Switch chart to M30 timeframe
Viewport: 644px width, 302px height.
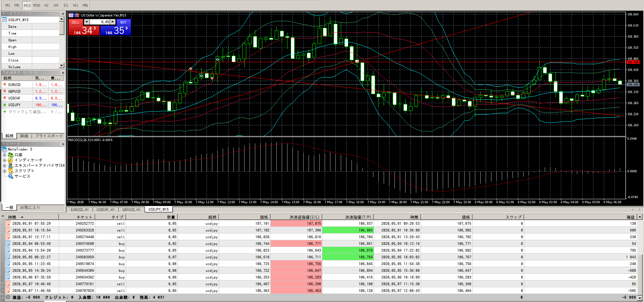(x=37, y=5)
